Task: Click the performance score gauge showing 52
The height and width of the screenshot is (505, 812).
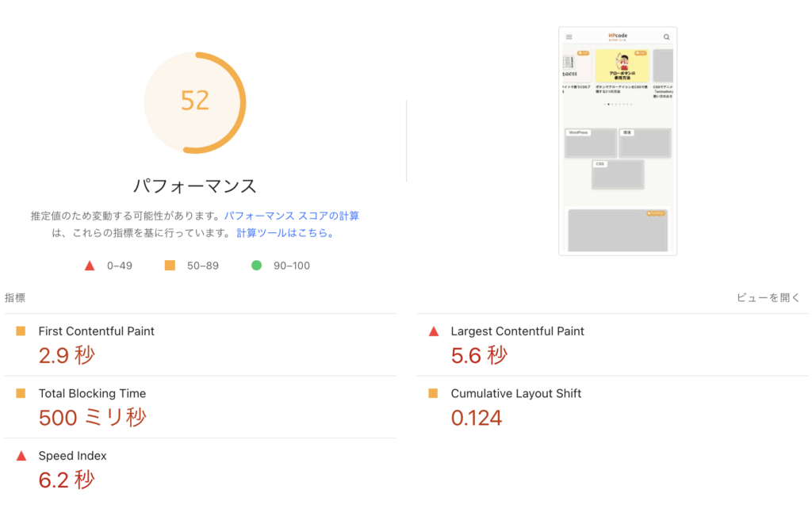Action: click(195, 101)
